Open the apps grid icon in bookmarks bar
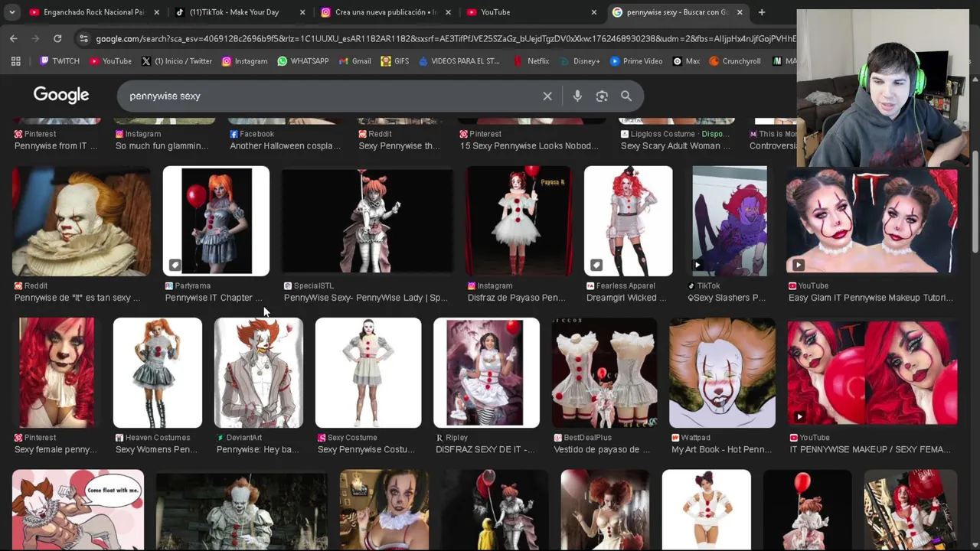The image size is (980, 551). 15,61
